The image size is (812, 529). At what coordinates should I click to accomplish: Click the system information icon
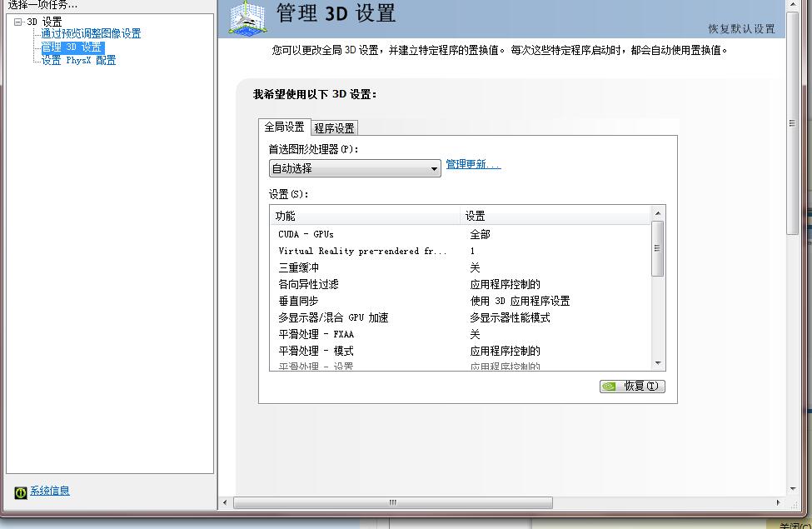(x=21, y=492)
